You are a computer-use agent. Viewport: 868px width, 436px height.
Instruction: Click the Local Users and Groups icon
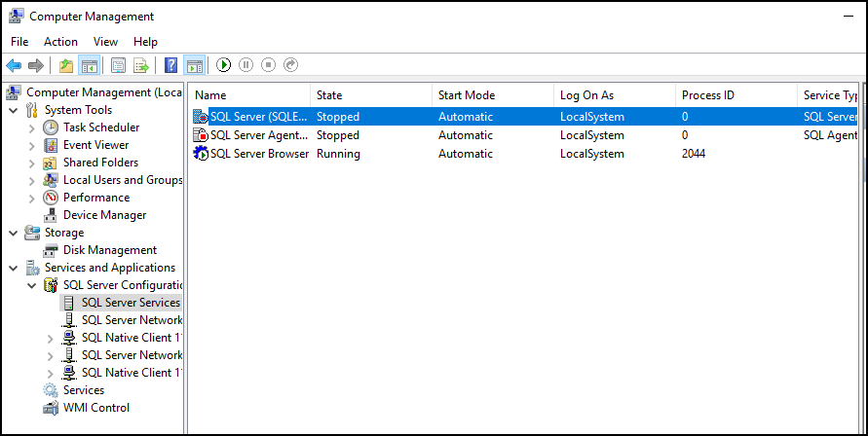coord(51,180)
